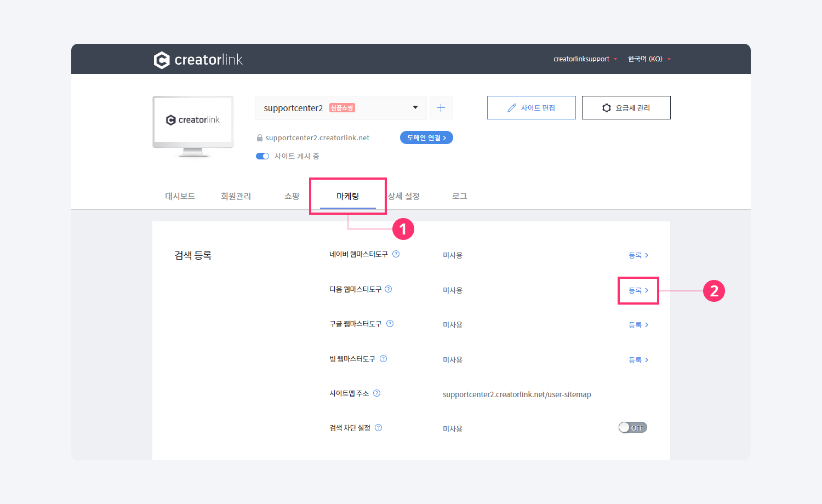The image size is (822, 504).
Task: Switch to the 마케팅 tab
Action: 348,196
